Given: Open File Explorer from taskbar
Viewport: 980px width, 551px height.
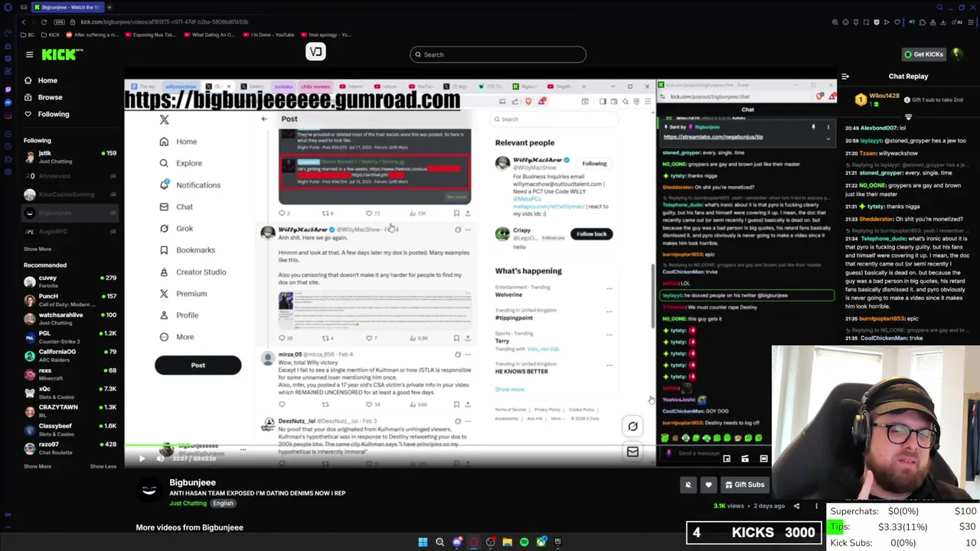Looking at the screenshot, I should click(507, 542).
